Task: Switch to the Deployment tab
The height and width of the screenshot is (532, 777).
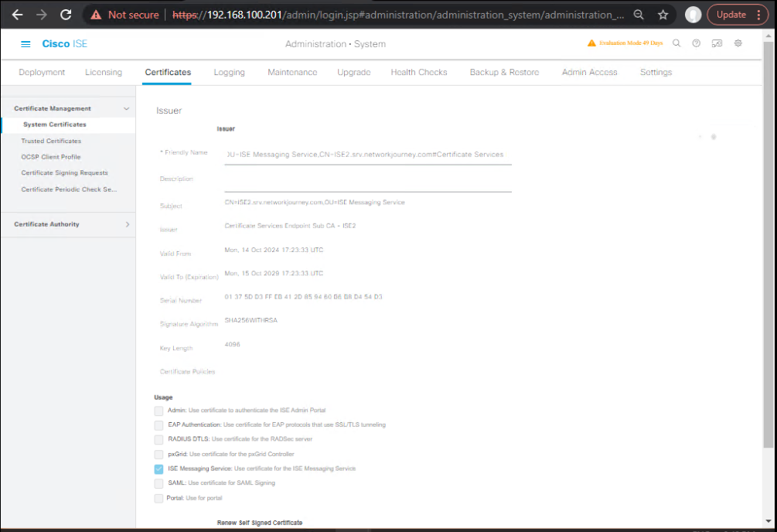Action: 42,73
